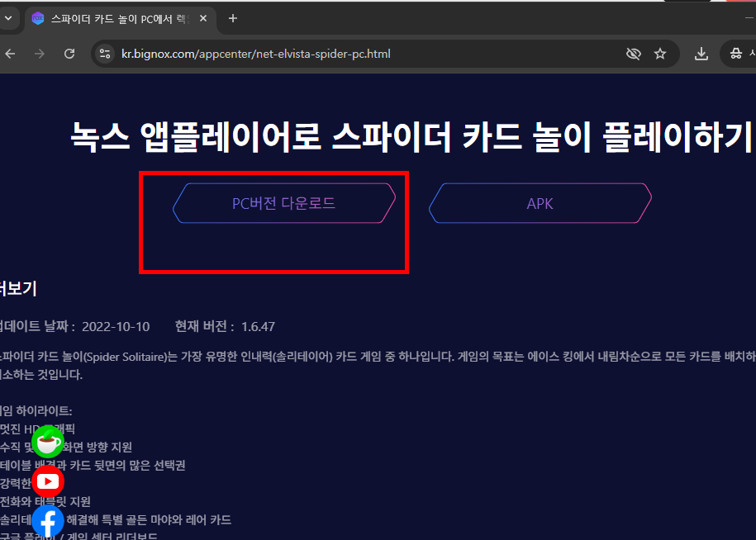
Task: Open site information settings in address bar
Action: [x=104, y=53]
